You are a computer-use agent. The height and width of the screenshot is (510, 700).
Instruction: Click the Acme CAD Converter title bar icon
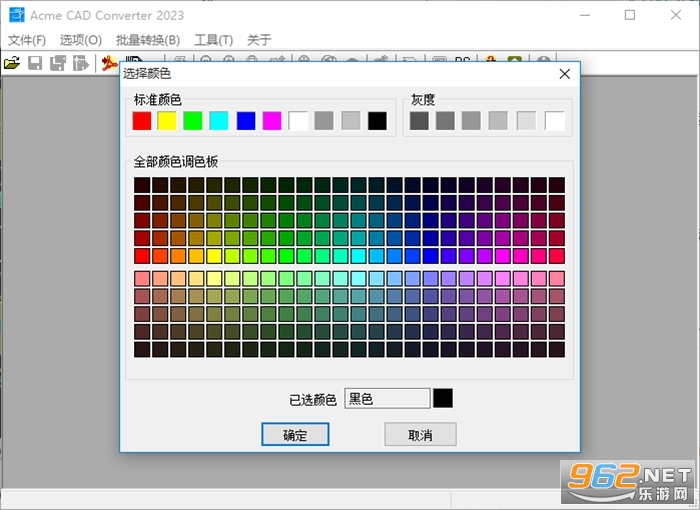coord(17,15)
